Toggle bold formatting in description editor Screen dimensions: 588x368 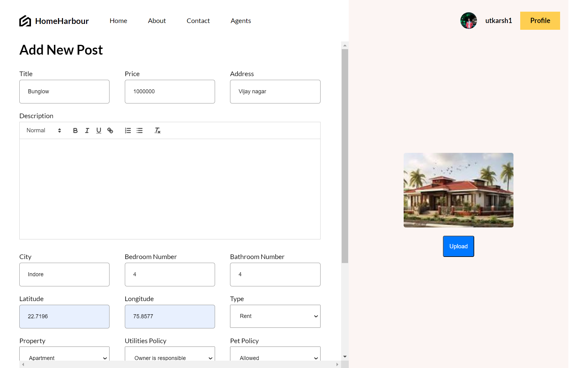tap(75, 130)
